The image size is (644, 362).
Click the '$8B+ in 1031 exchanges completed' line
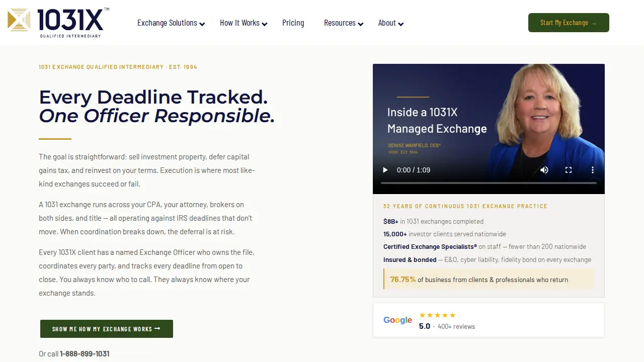pyautogui.click(x=433, y=221)
